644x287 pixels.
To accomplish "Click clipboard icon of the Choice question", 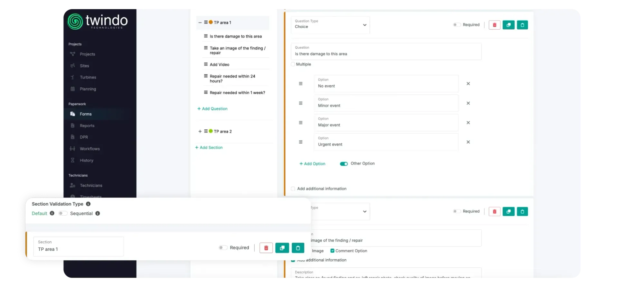I will 522,25.
